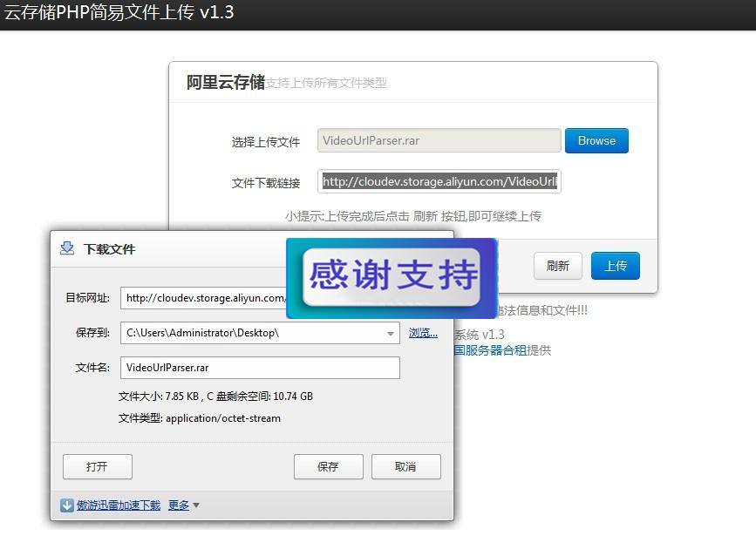Click the 刷新 refresh button
756x556 pixels.
coord(558,266)
